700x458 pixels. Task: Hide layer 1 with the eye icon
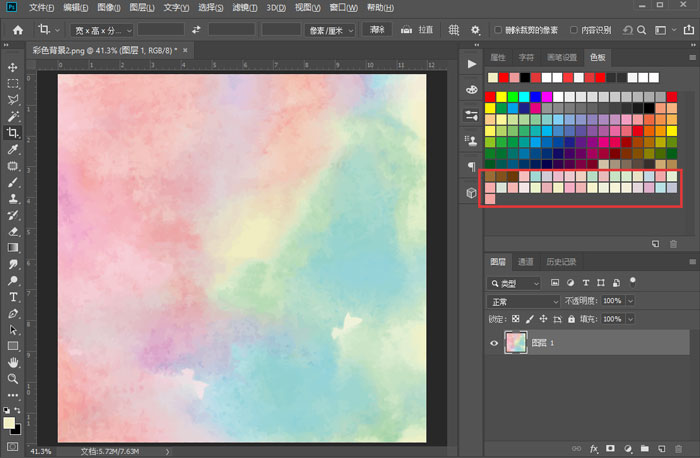pos(494,343)
